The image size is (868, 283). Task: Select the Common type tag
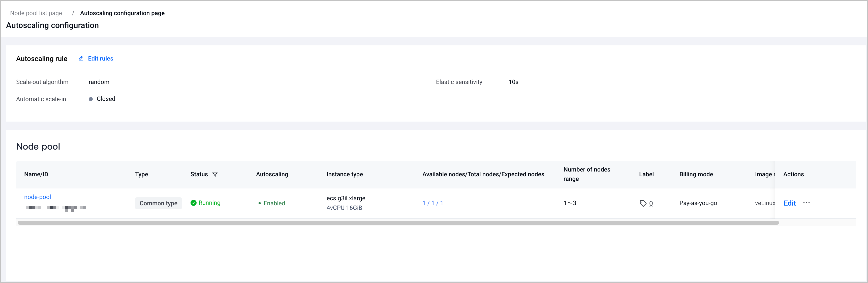click(x=158, y=203)
